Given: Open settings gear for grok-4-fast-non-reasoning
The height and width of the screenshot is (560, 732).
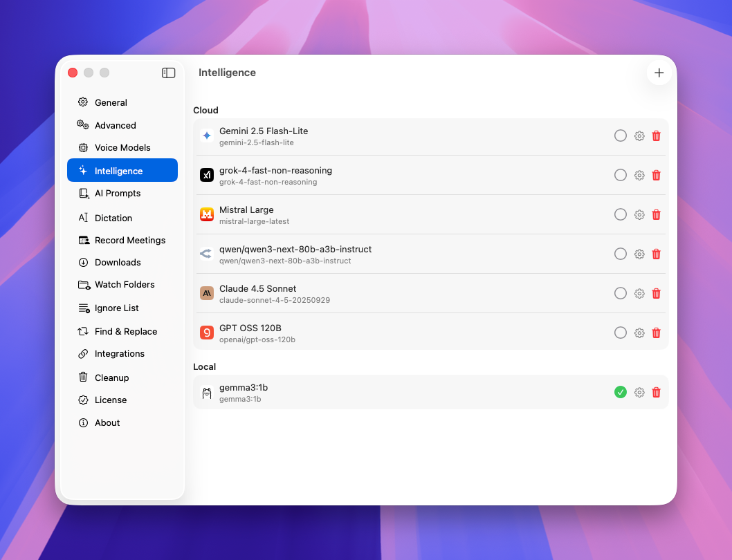Looking at the screenshot, I should [639, 176].
